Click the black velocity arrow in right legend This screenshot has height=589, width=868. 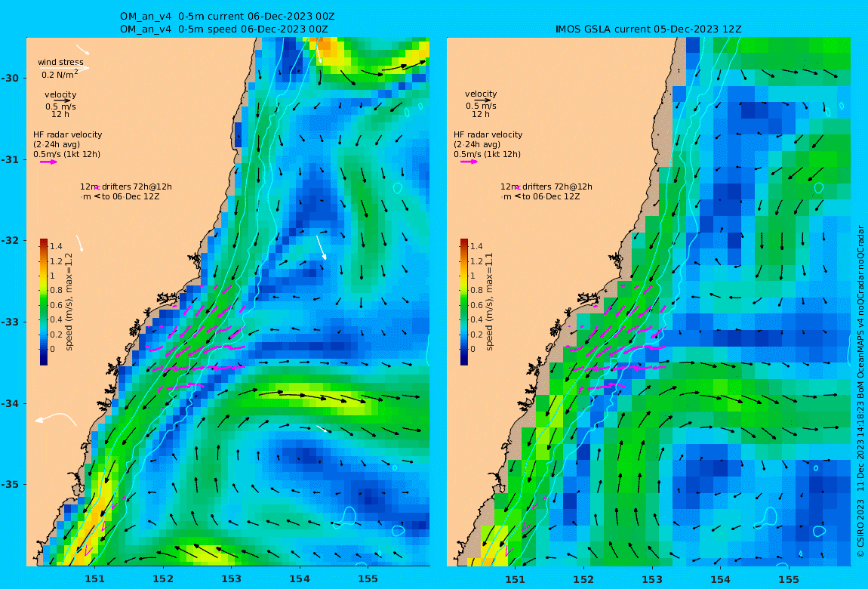[482, 100]
